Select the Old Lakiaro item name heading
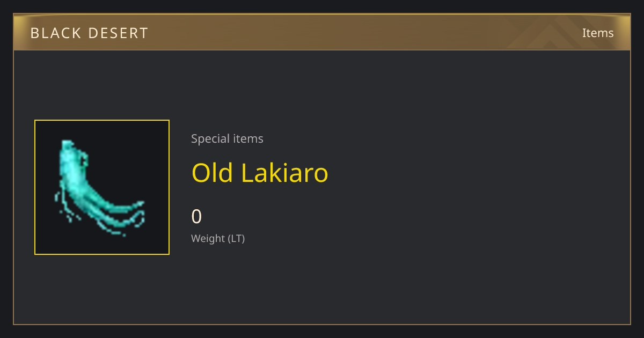The image size is (644, 338). pyautogui.click(x=260, y=173)
